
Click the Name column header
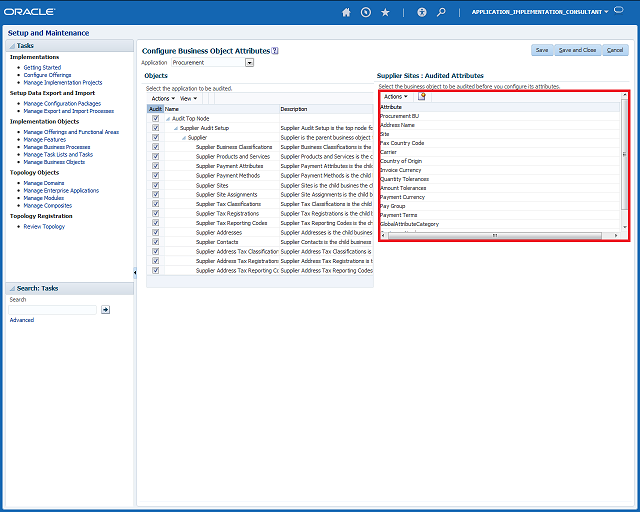tap(221, 109)
